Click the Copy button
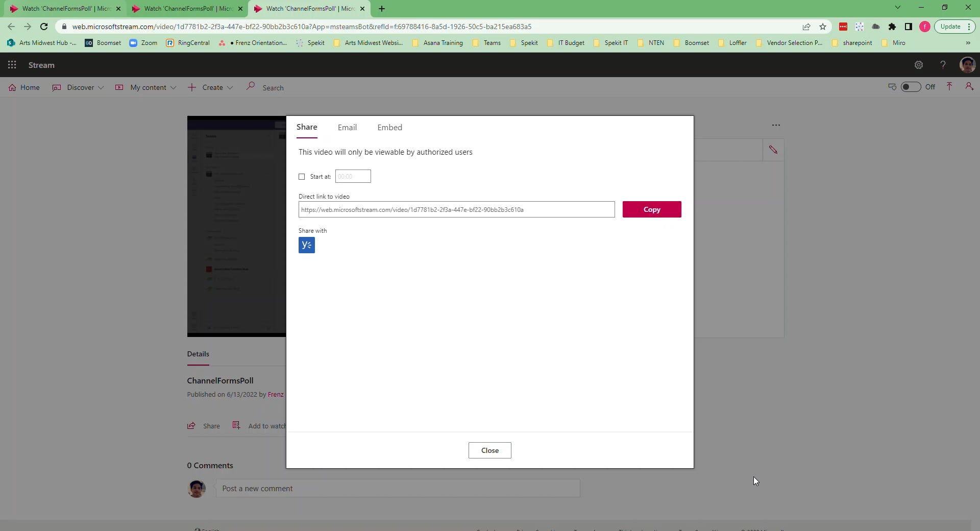 [652, 209]
